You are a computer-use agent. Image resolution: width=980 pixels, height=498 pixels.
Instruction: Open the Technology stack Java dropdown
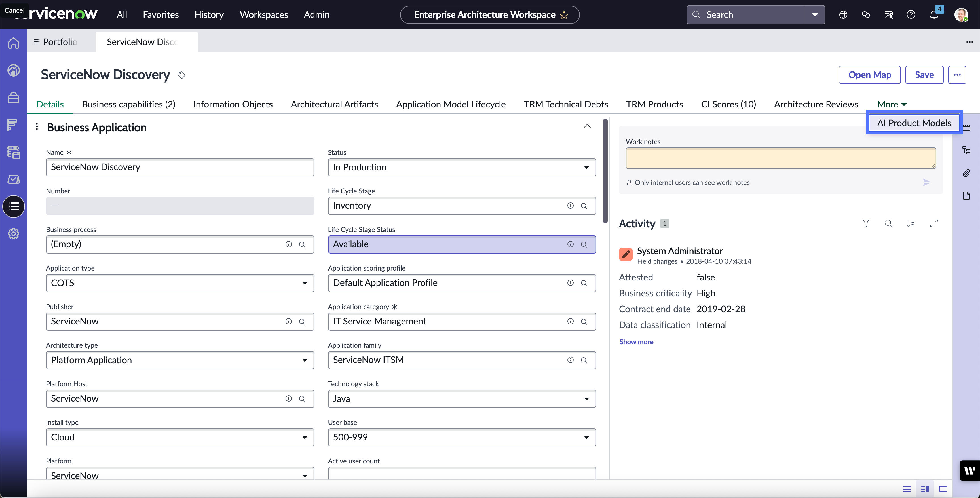[462, 399]
